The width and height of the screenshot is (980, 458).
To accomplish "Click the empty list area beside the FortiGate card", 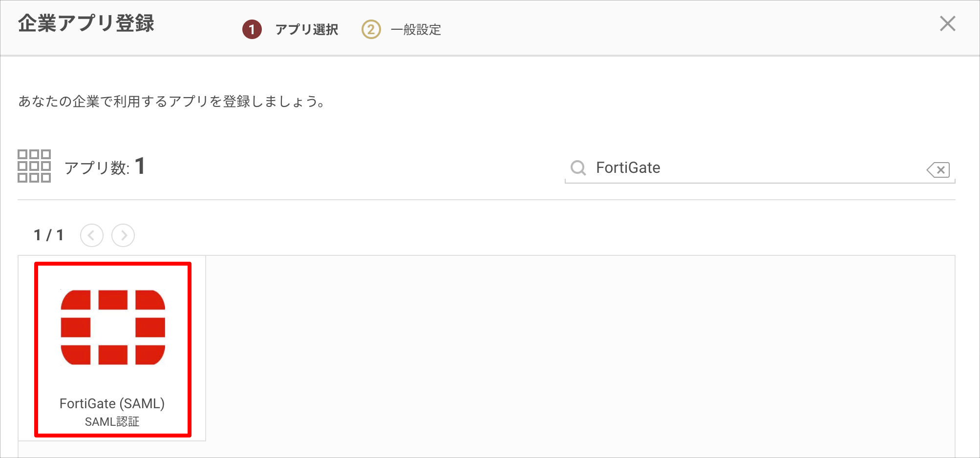I will (x=576, y=352).
